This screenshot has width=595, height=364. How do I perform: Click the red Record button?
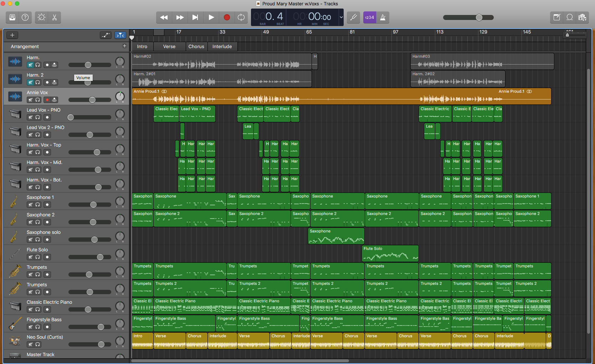tap(226, 17)
